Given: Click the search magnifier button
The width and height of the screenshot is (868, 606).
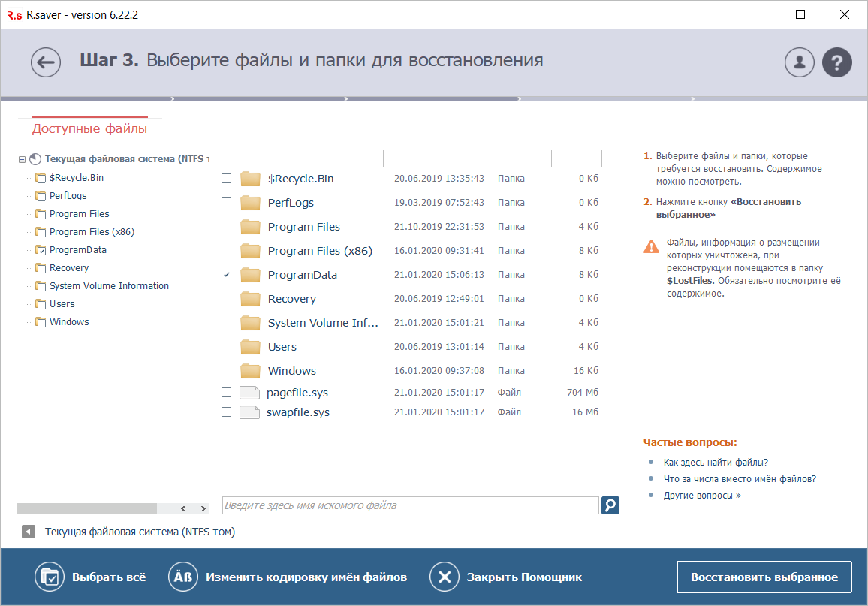Looking at the screenshot, I should coord(610,505).
